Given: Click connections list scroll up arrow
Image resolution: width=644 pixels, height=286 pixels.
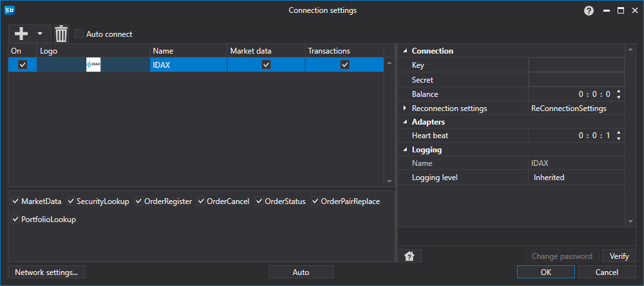Looking at the screenshot, I should pyautogui.click(x=389, y=63).
